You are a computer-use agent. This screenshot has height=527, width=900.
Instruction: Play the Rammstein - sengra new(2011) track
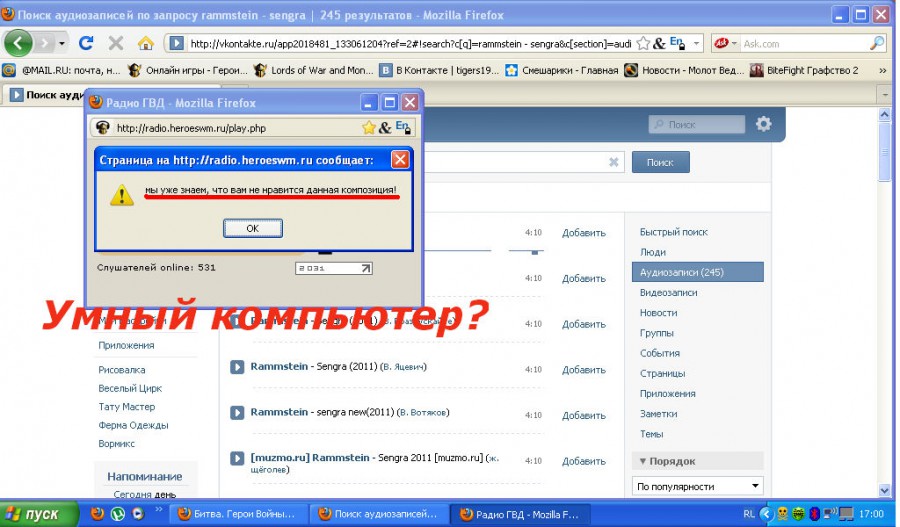point(237,413)
